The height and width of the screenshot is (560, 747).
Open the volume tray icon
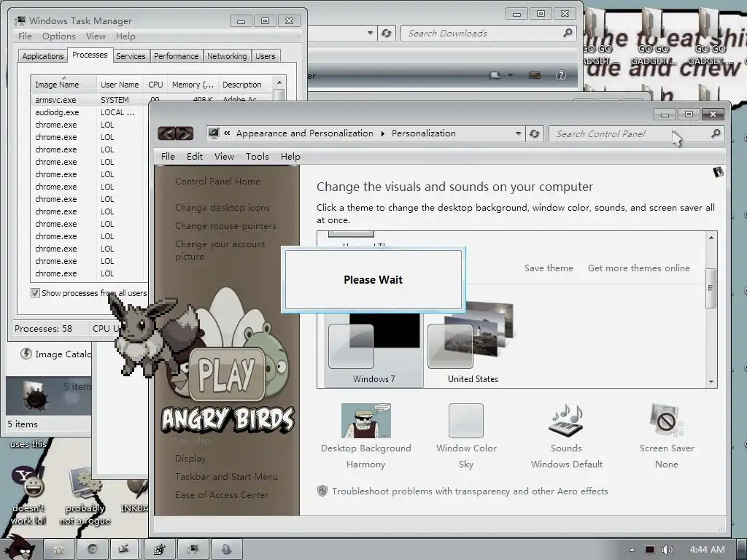[x=667, y=550]
